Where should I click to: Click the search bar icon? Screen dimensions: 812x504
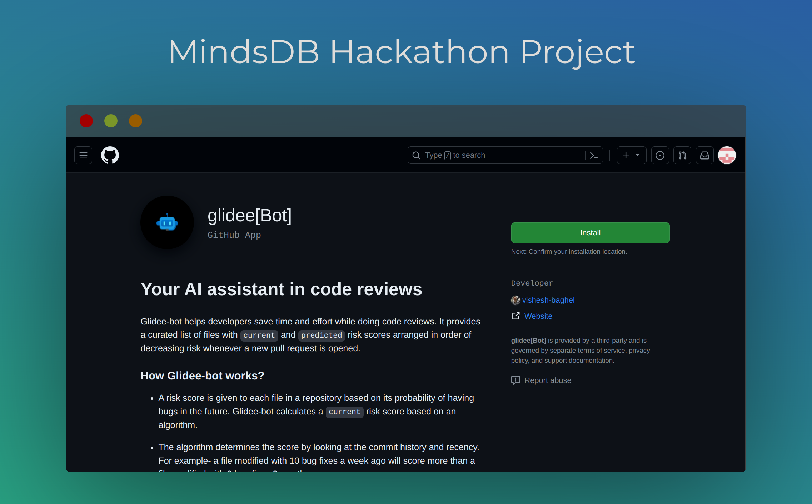[415, 155]
